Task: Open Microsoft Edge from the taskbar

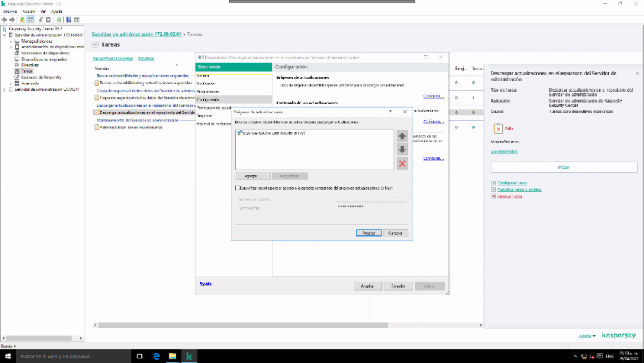Action: click(156, 357)
